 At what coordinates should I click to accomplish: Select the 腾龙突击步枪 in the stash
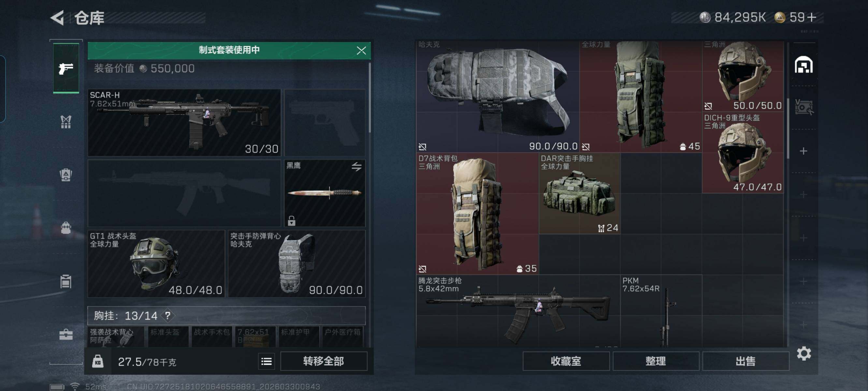(518, 311)
